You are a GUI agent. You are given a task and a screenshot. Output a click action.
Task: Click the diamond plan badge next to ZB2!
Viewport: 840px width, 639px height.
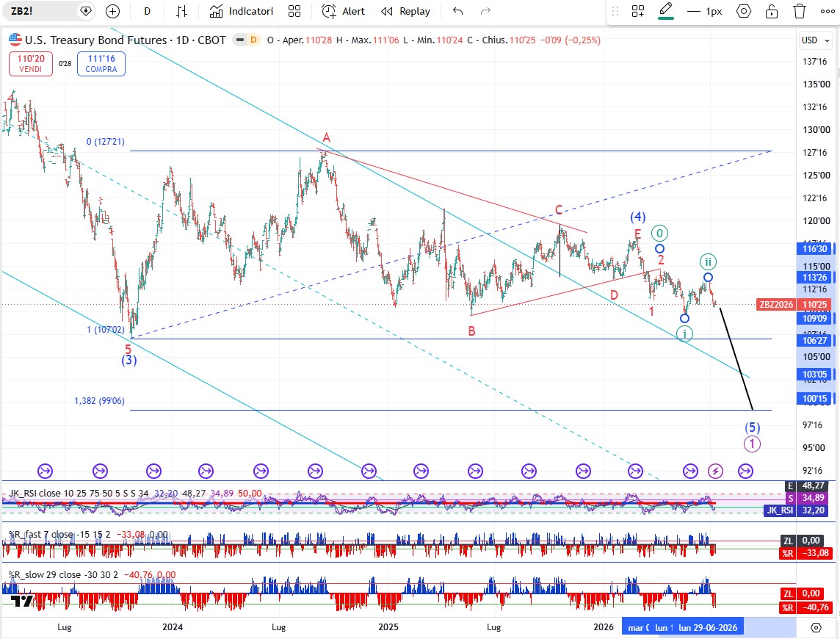pos(86,11)
